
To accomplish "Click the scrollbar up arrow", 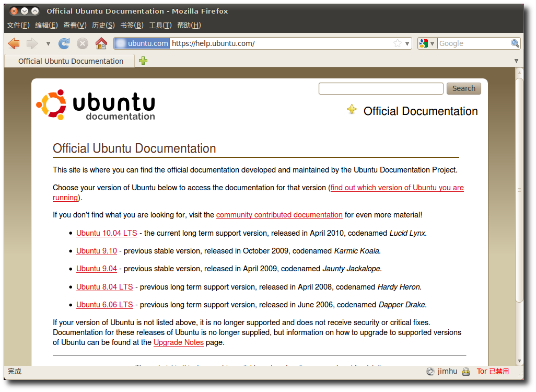I will (519, 73).
